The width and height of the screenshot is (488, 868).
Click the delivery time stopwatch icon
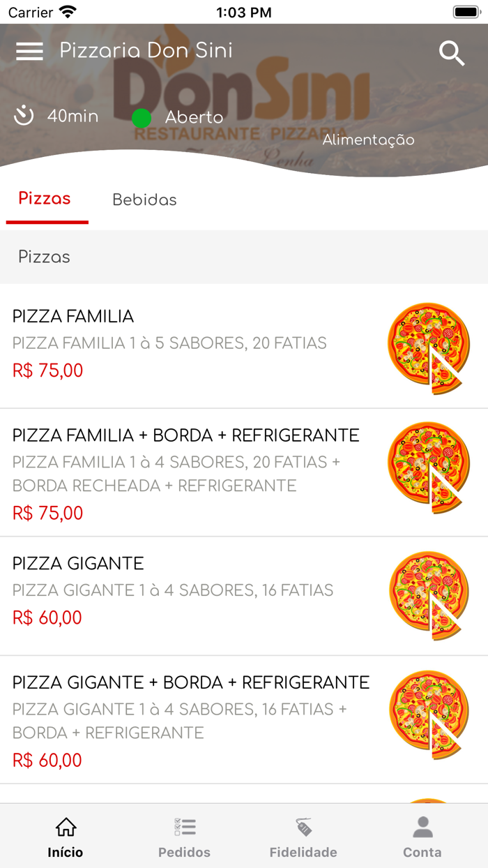coord(23,117)
